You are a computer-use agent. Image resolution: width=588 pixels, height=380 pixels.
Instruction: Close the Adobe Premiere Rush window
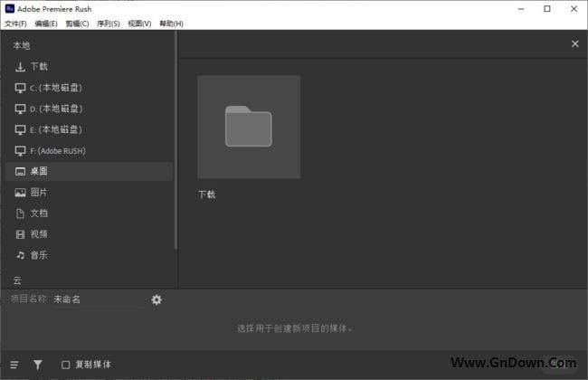574,9
